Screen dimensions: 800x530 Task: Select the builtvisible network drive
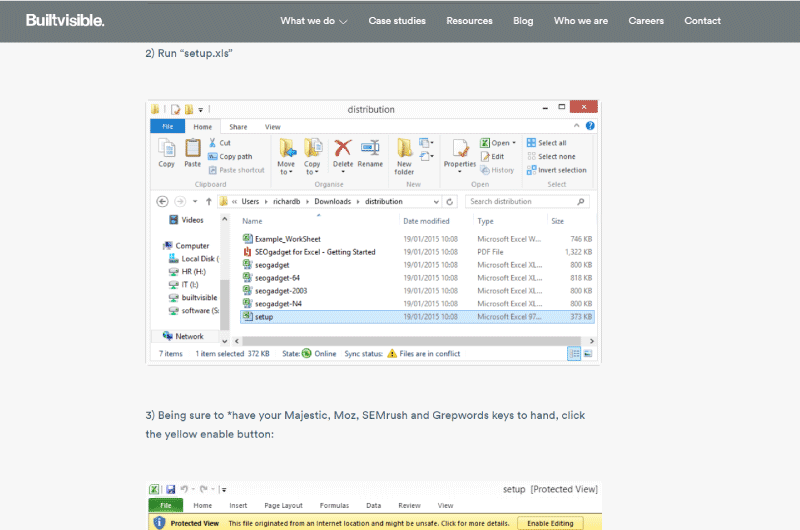point(193,297)
